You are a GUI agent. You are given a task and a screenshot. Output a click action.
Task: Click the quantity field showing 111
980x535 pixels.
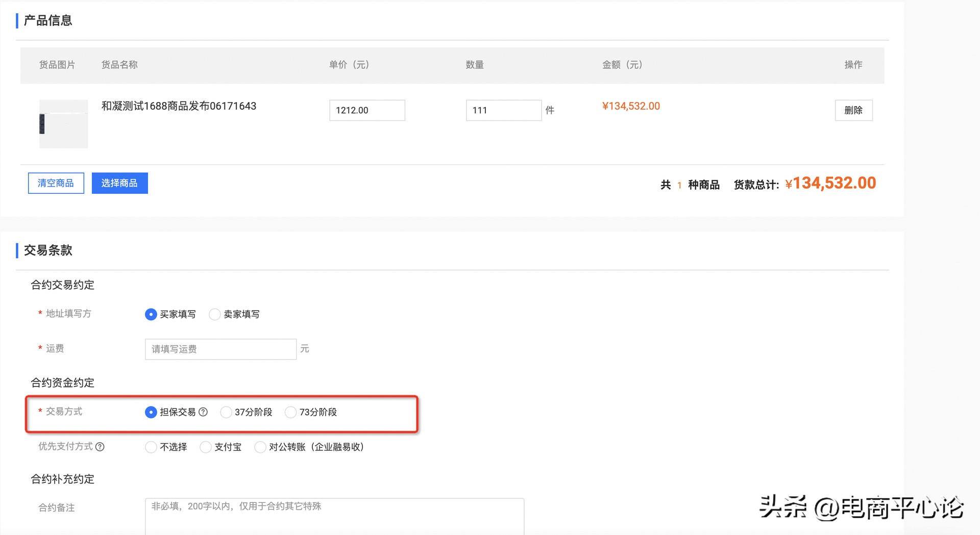point(503,110)
